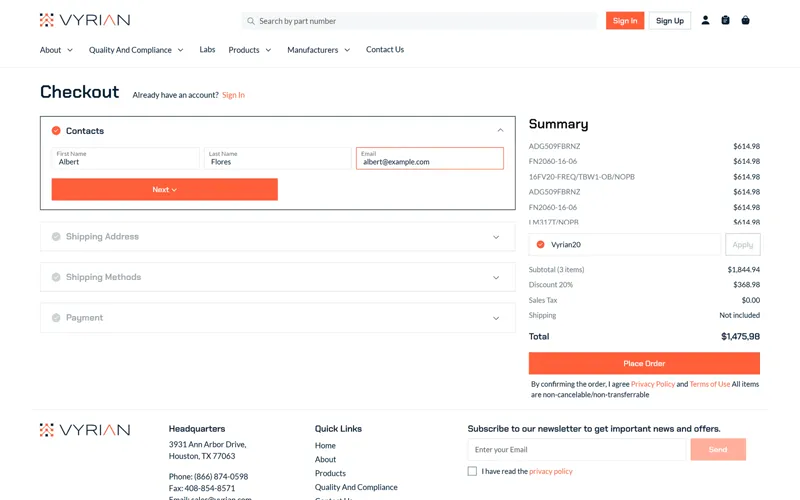Focus the First Name field

click(126, 158)
